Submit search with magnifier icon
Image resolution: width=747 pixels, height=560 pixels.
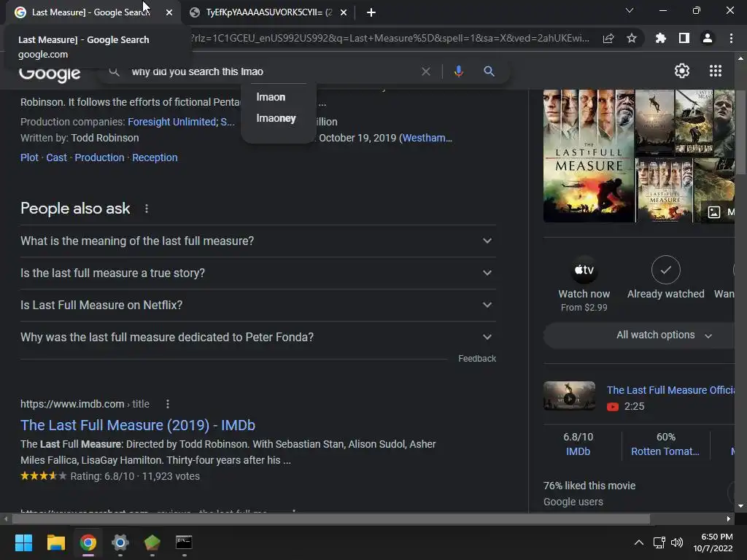(x=489, y=71)
